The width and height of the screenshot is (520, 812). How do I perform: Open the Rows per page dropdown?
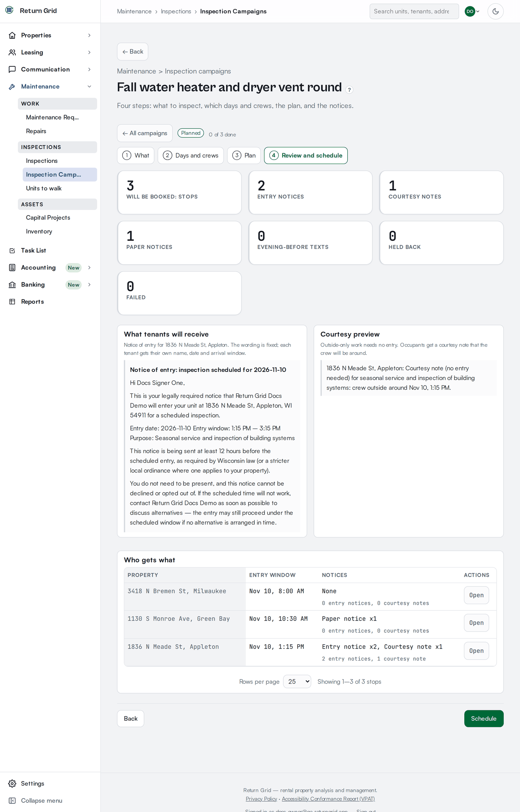[x=297, y=681]
